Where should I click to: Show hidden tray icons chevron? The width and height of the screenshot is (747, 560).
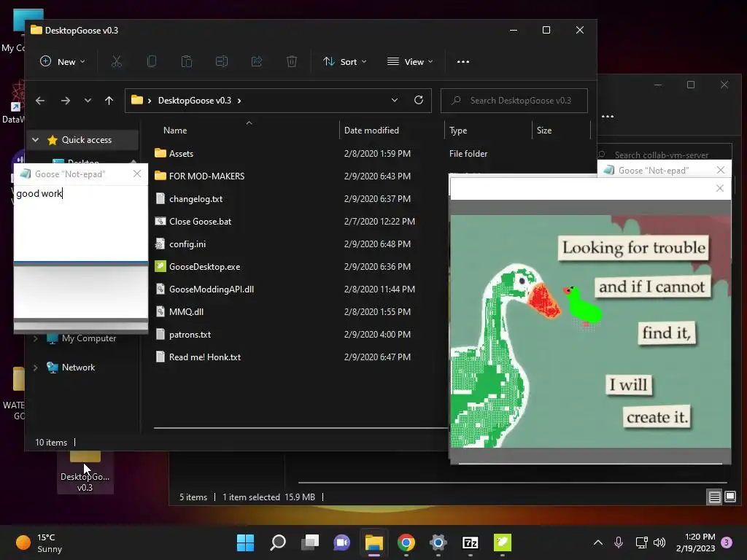point(598,542)
